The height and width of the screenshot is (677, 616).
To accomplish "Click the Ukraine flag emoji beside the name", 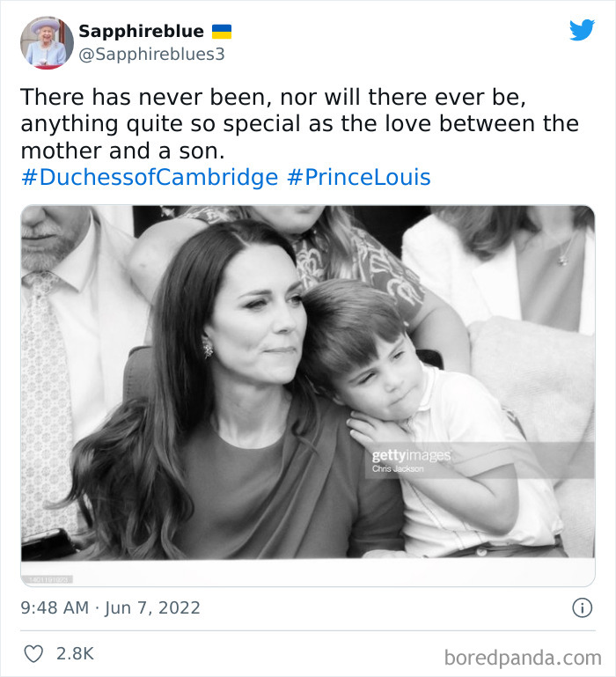I will (222, 32).
